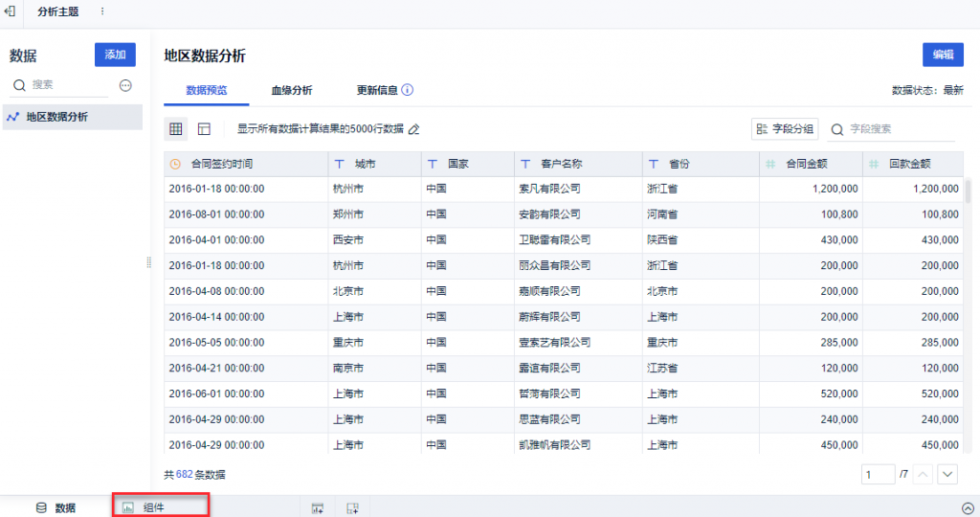Screen dimensions: 980x517
Task: Click the number type icon of 合同金额
Action: pos(770,164)
